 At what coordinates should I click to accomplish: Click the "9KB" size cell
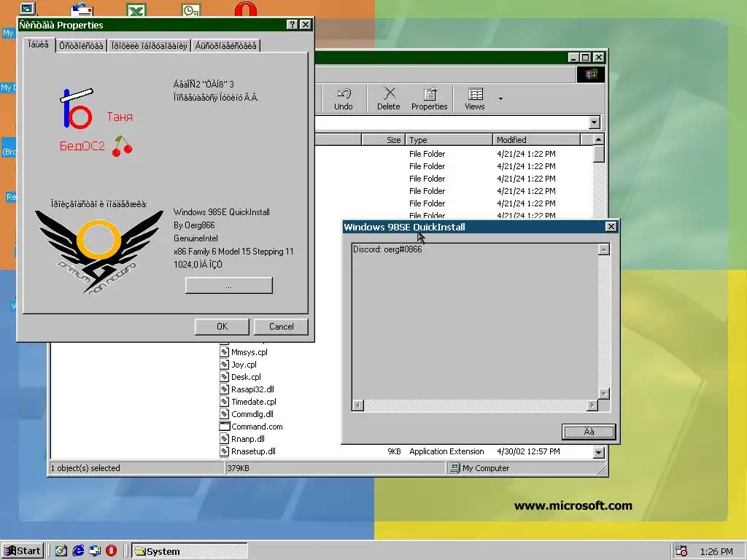(394, 451)
